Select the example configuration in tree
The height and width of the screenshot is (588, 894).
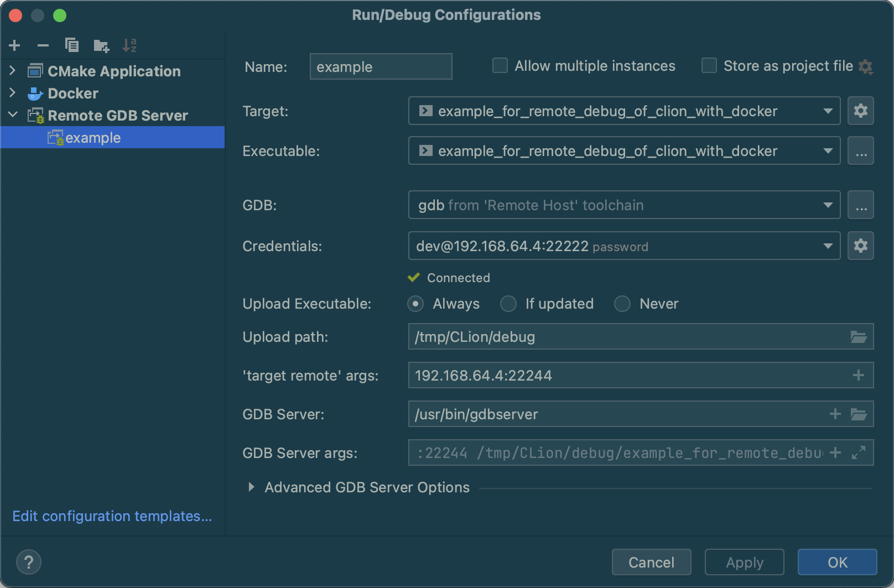pyautogui.click(x=112, y=137)
